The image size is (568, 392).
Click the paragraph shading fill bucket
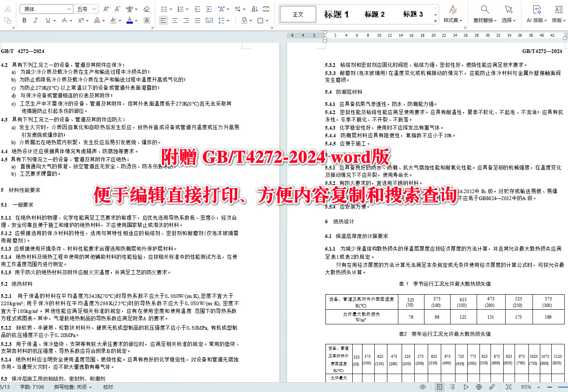pyautogui.click(x=244, y=20)
